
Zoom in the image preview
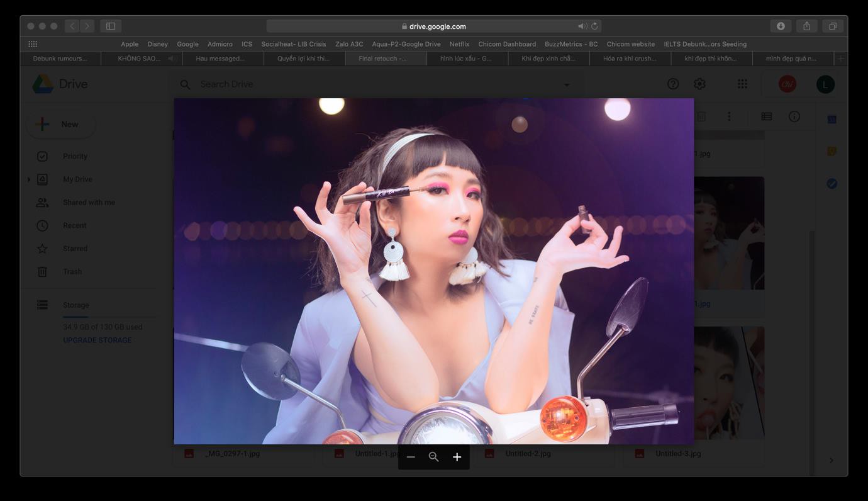click(457, 457)
